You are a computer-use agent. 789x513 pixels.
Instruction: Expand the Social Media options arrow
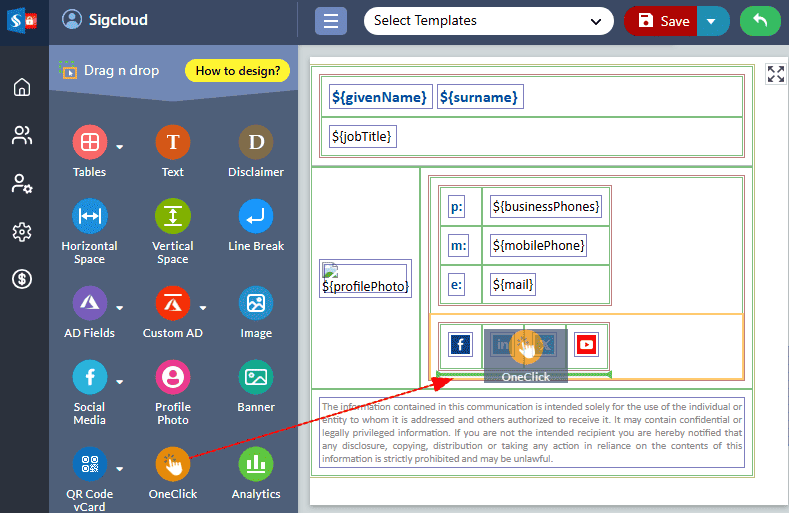[x=120, y=381]
